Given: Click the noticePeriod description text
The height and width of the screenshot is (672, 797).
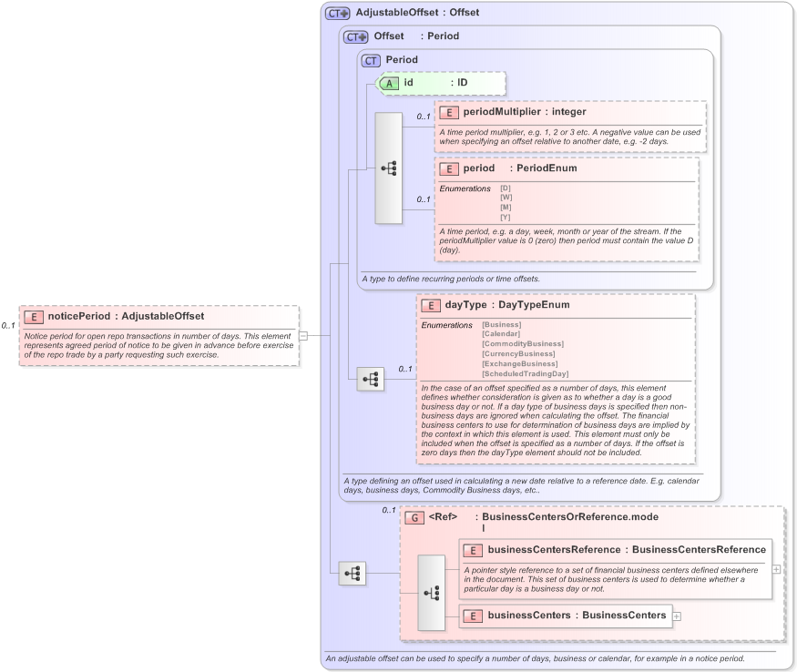Looking at the screenshot, I should click(x=159, y=346).
